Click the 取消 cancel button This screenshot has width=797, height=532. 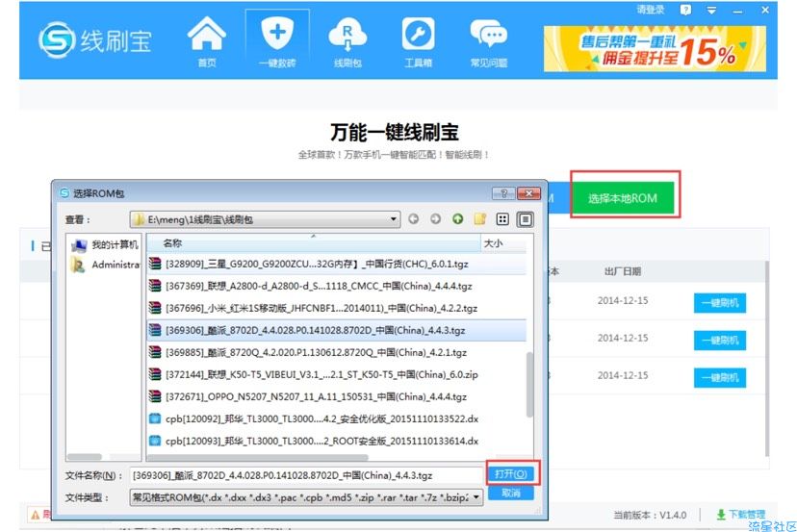pyautogui.click(x=511, y=493)
